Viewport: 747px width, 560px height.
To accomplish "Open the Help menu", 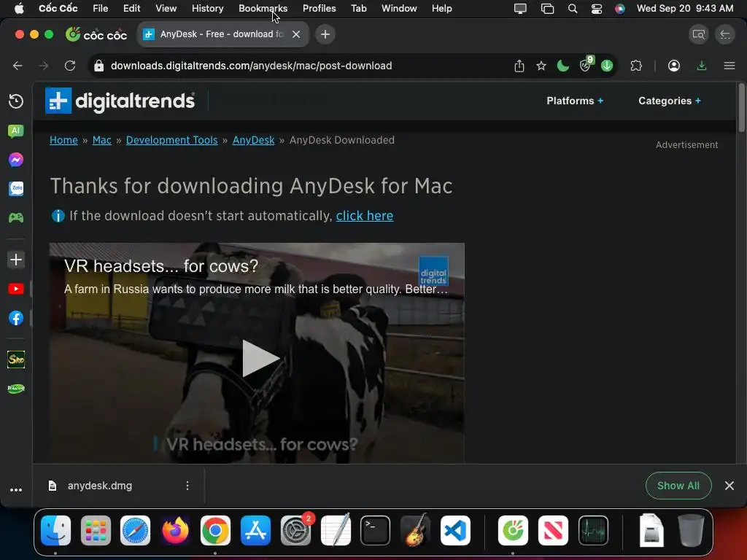I will 441,9.
